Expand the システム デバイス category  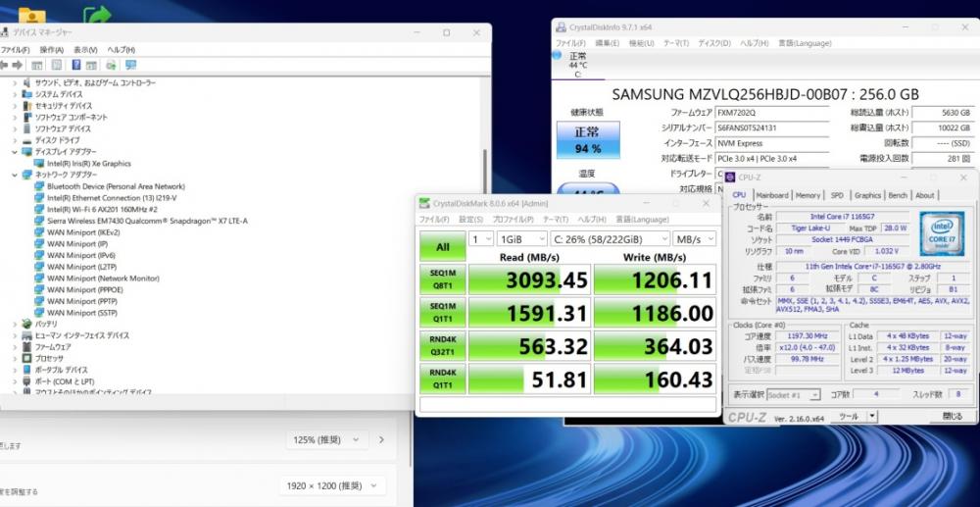pyautogui.click(x=15, y=94)
